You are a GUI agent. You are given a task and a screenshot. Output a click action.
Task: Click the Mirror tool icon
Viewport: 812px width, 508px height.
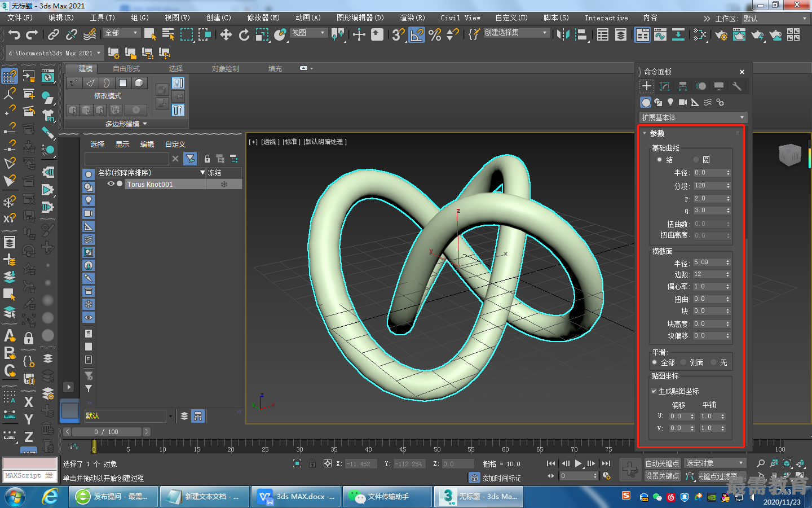(563, 35)
